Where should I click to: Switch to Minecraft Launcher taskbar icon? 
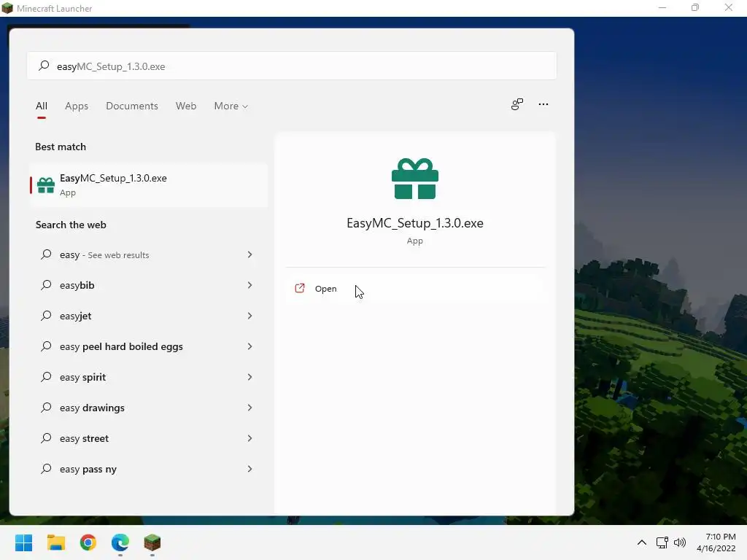[x=152, y=542]
